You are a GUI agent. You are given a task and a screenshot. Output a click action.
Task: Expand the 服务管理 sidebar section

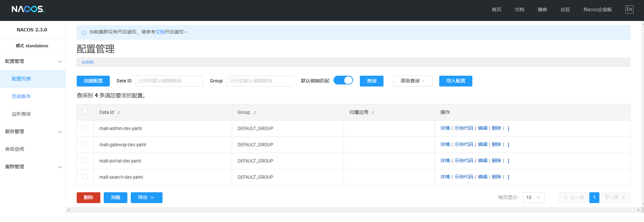[33, 131]
